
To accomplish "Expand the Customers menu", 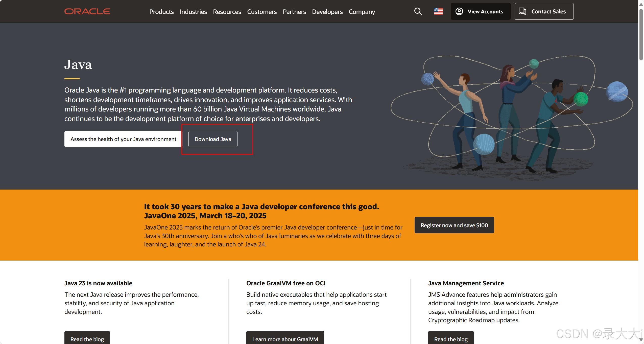I will click(x=262, y=12).
